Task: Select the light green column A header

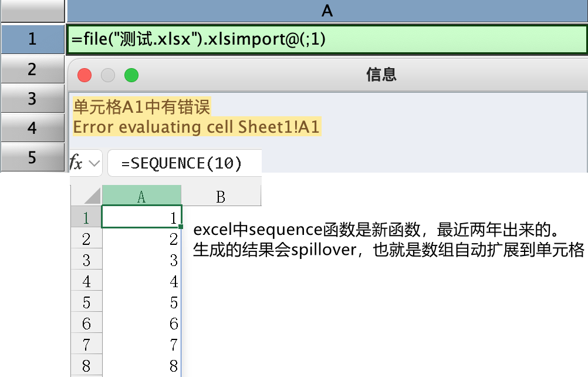Action: 141,197
